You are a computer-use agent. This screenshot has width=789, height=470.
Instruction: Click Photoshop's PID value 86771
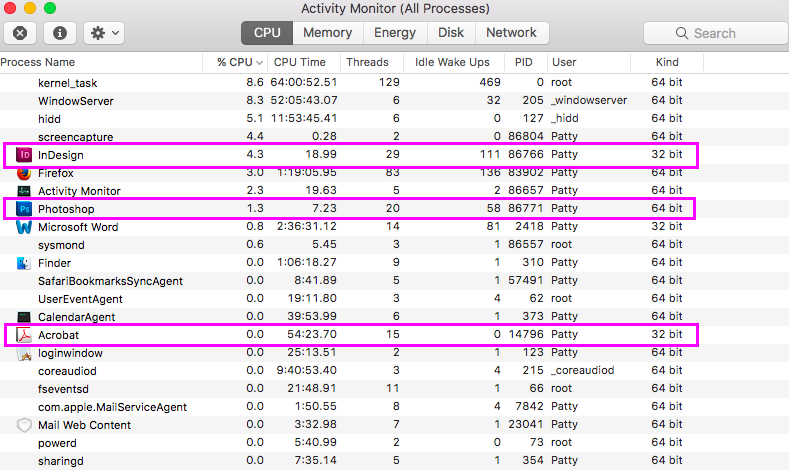(x=525, y=208)
